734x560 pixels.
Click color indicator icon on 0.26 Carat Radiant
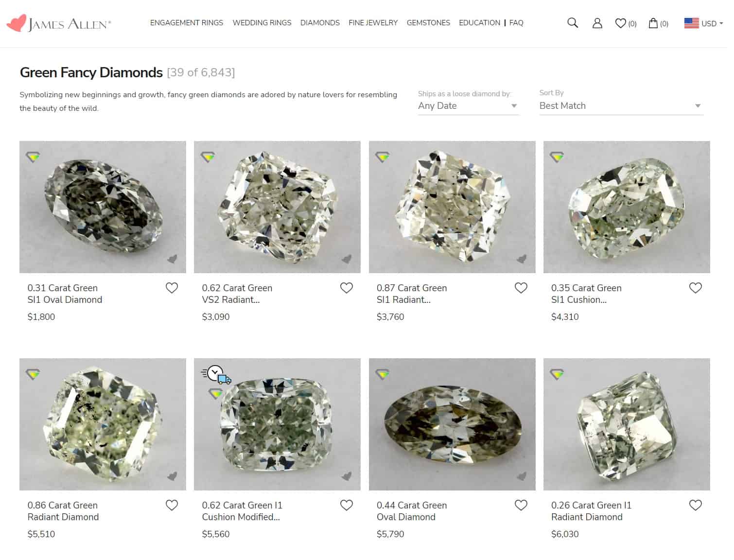point(557,374)
